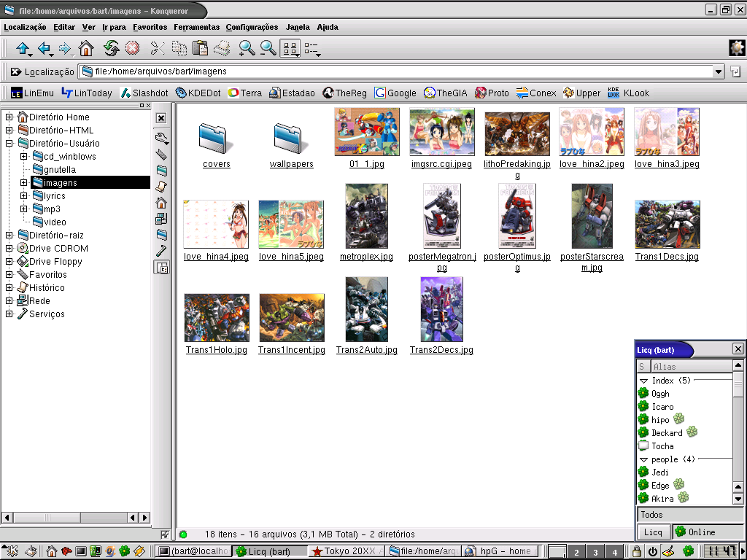Click the KDE gear animation icon
747x560 pixels.
[x=737, y=48]
